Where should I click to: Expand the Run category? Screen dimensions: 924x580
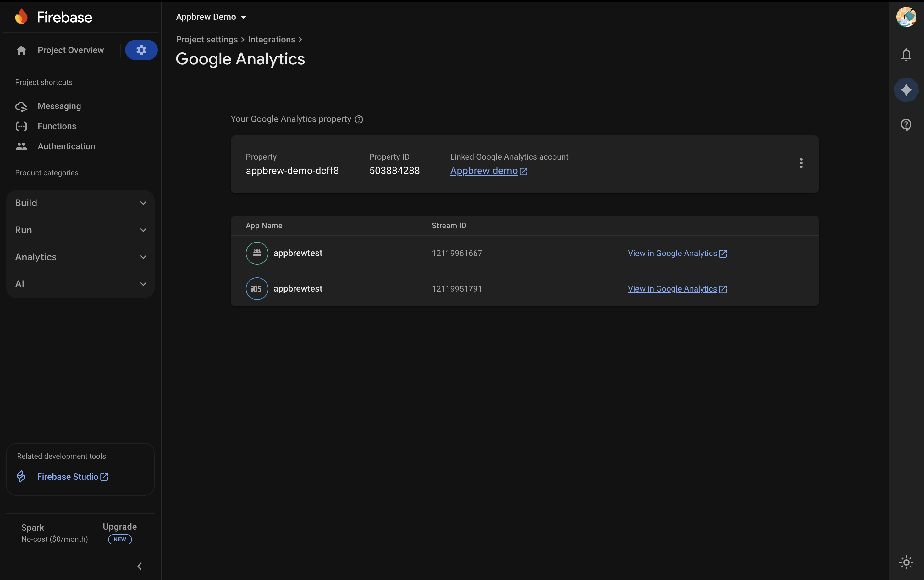point(80,230)
